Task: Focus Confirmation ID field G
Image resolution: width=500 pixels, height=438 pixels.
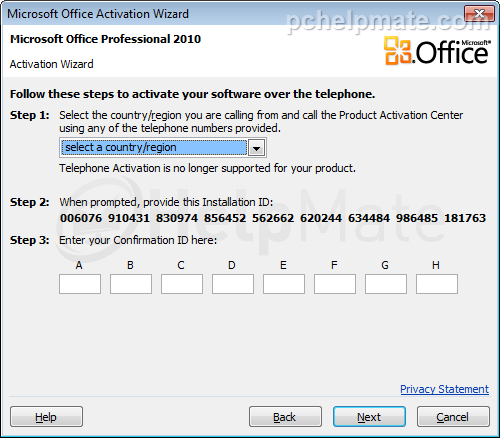Action: tap(386, 284)
